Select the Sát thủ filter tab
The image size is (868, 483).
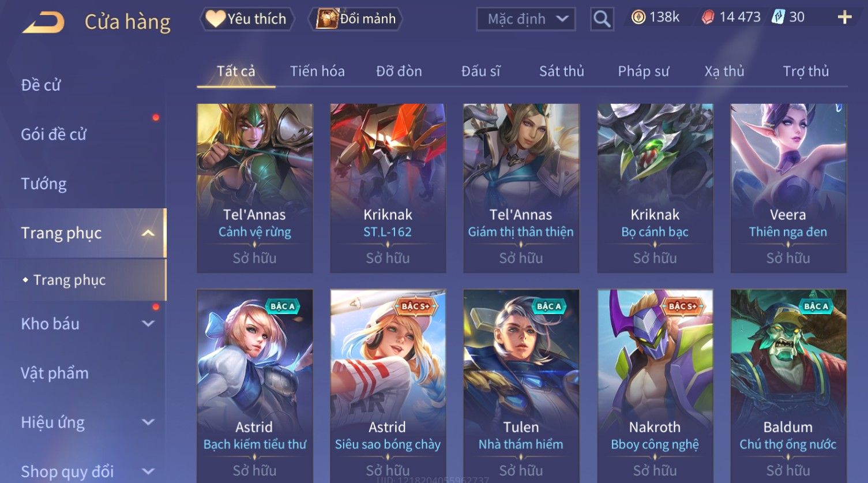(x=562, y=72)
